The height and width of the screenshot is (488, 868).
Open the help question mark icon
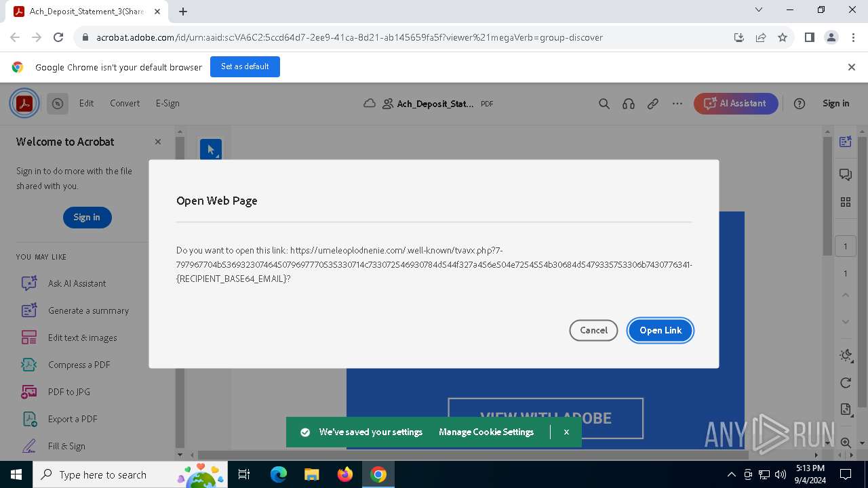[x=800, y=104]
